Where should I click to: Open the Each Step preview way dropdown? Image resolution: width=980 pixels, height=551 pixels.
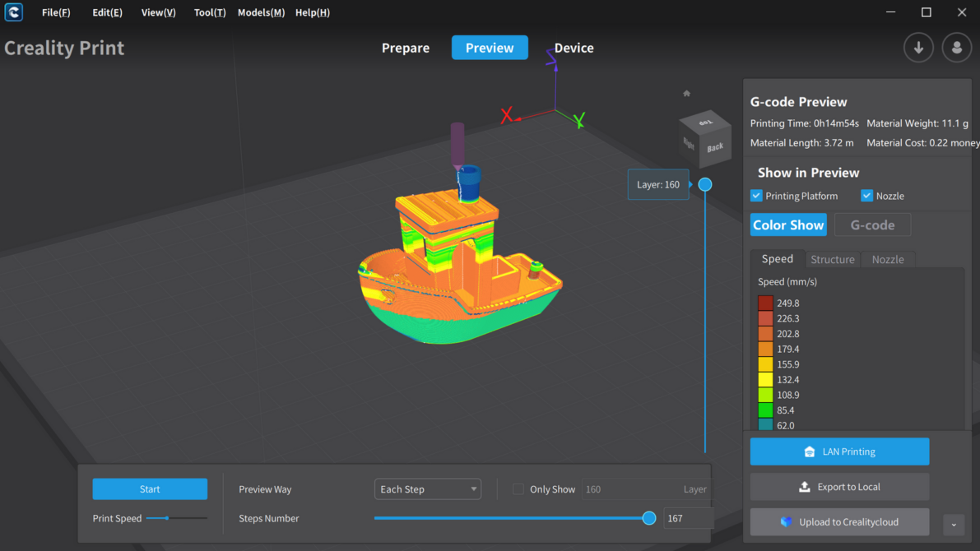pos(427,489)
